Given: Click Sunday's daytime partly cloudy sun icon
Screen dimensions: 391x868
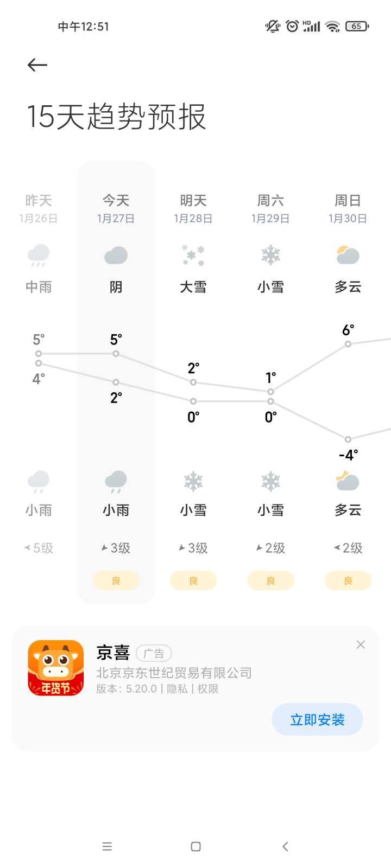Looking at the screenshot, I should [348, 254].
